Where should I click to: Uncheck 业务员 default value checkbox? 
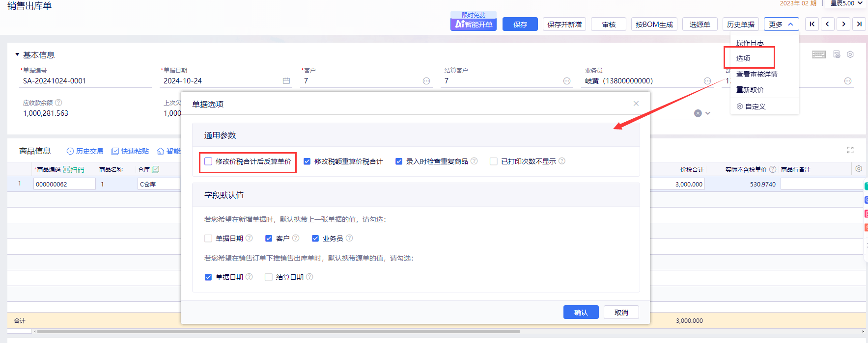[315, 238]
